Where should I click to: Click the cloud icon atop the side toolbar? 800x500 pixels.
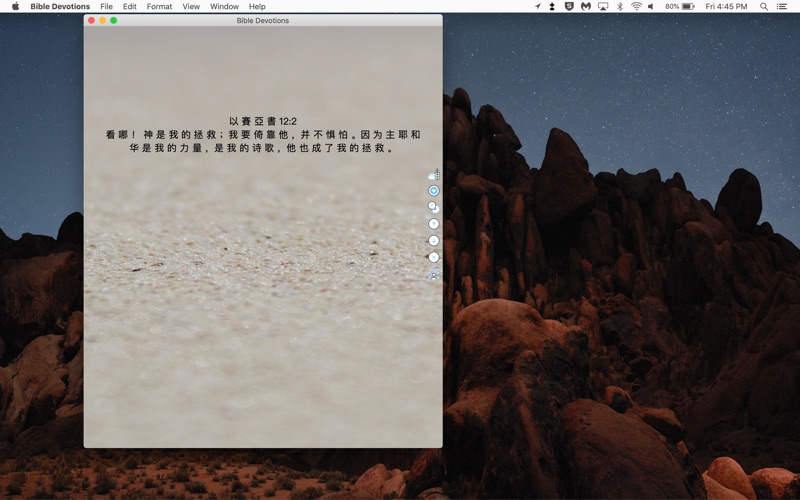[x=433, y=175]
